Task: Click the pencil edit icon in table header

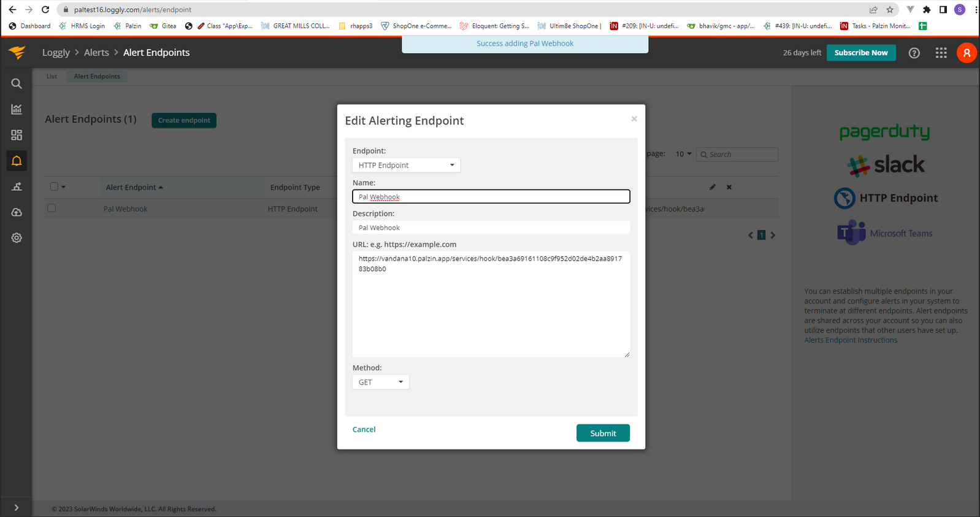Action: click(713, 187)
